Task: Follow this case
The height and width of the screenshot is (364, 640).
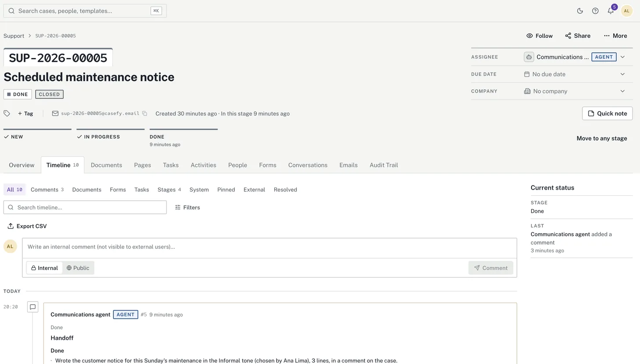Action: (539, 36)
